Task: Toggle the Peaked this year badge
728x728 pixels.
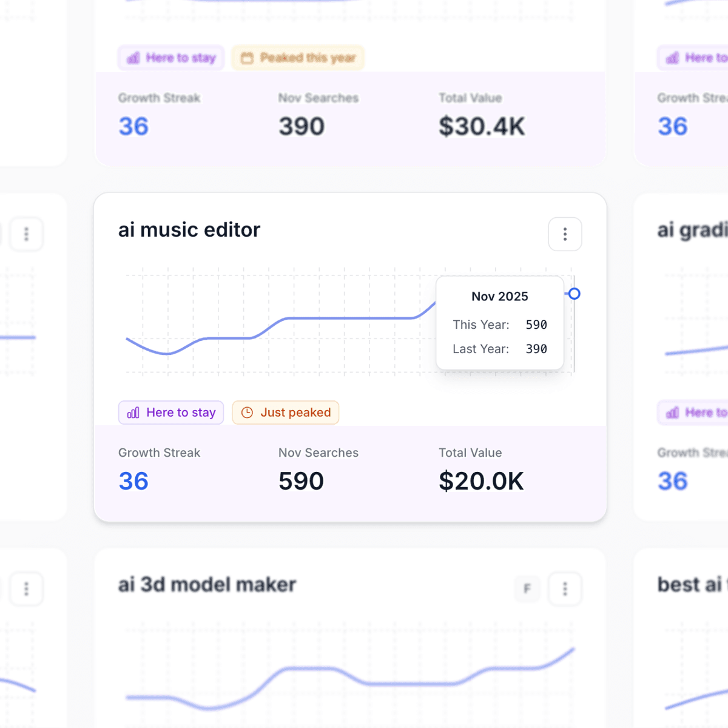Action: (297, 58)
